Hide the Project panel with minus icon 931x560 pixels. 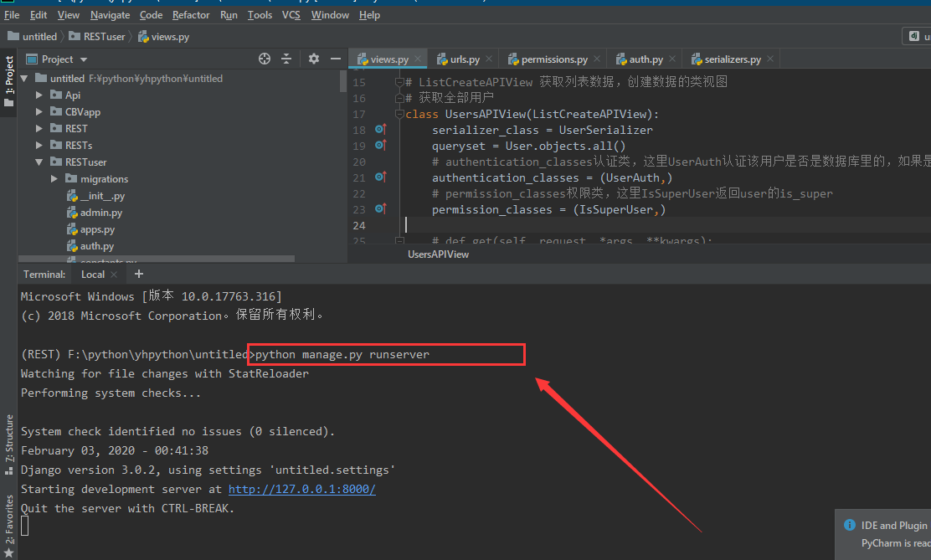(x=336, y=59)
